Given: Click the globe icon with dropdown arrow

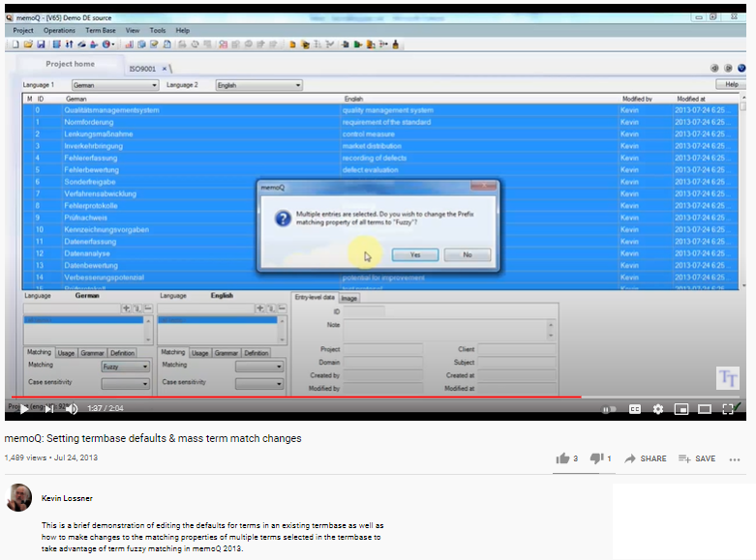Looking at the screenshot, I should [107, 44].
